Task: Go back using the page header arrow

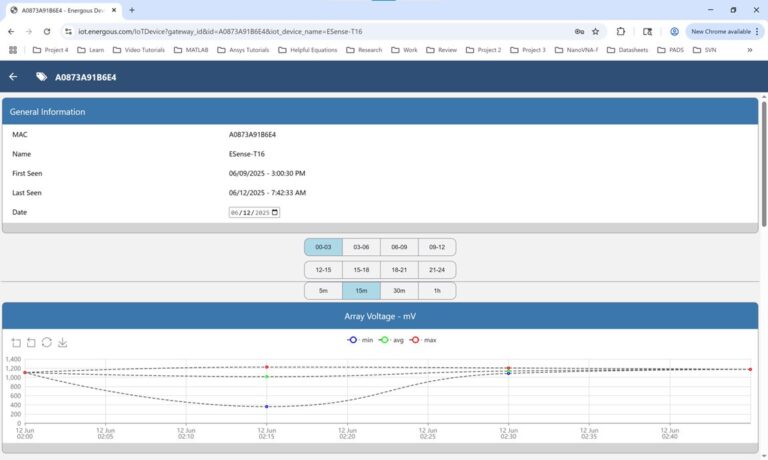Action: point(13,76)
